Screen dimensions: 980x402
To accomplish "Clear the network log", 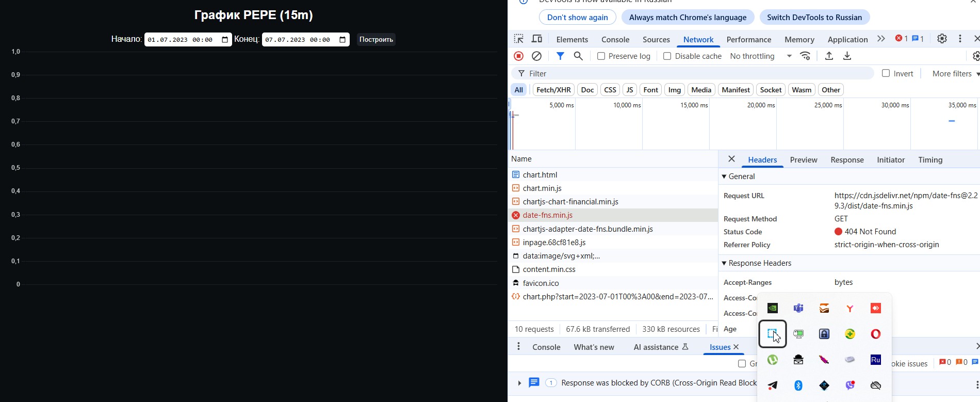I will [536, 56].
